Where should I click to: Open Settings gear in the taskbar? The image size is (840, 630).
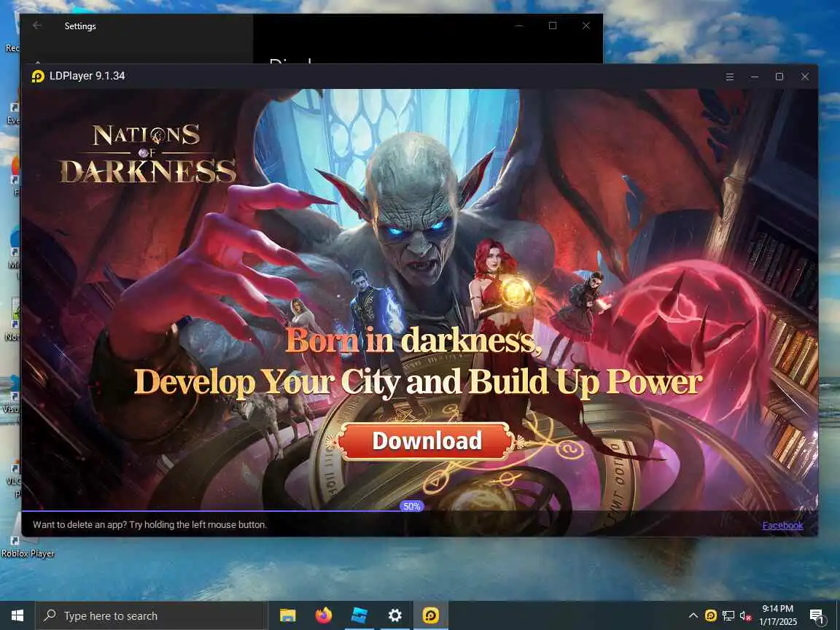point(394,615)
